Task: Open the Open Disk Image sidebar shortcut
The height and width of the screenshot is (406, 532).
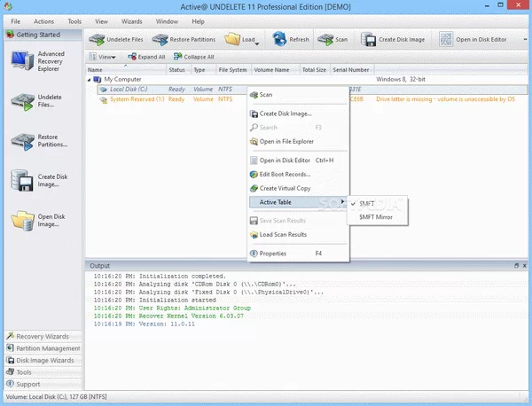Action: (x=39, y=221)
